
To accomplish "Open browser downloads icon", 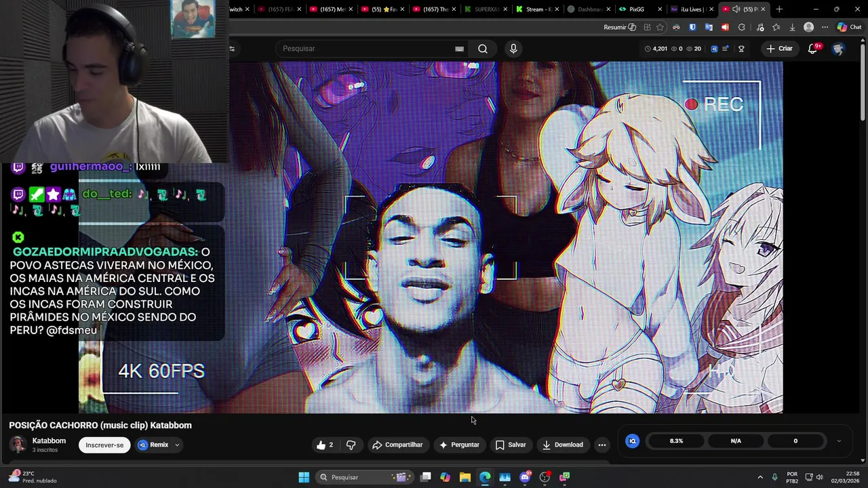I will point(792,27).
